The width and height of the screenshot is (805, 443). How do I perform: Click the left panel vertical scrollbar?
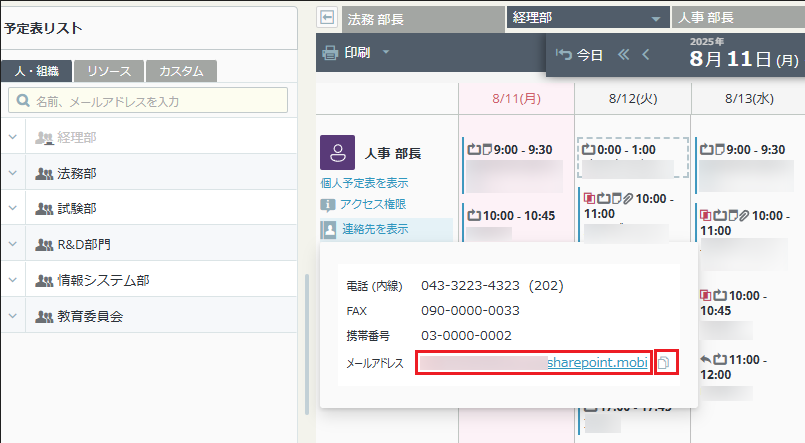point(306,344)
